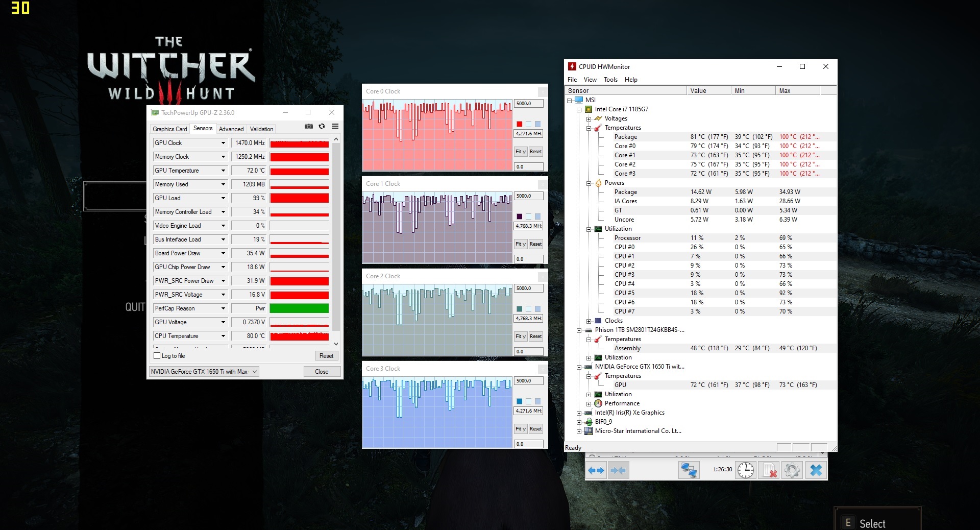Close the Core 2 Clock graph panel
Screen dimensions: 980x530
click(x=543, y=276)
